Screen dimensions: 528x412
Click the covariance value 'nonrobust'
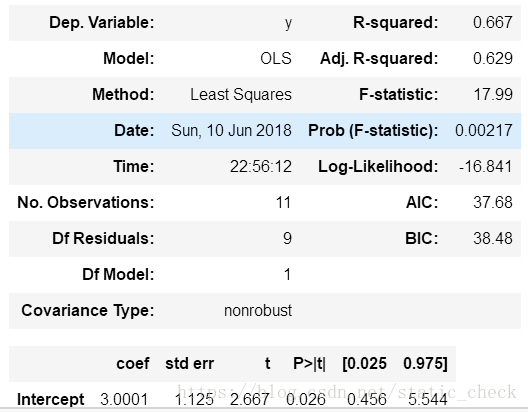pos(258,311)
